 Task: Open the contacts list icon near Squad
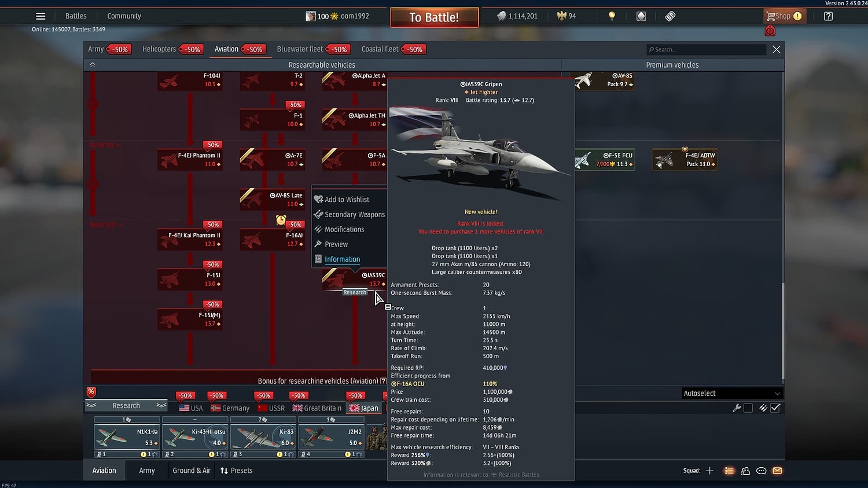click(x=745, y=471)
